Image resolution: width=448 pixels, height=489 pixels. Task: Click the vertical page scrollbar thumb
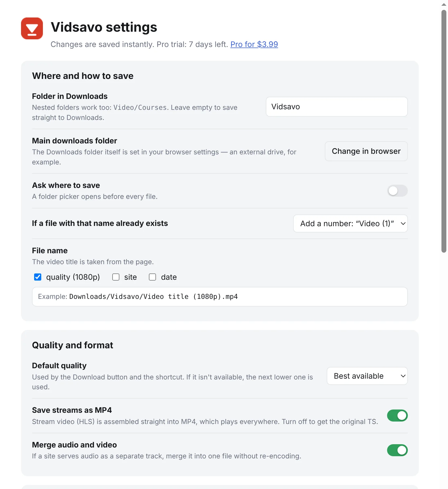pyautogui.click(x=444, y=131)
